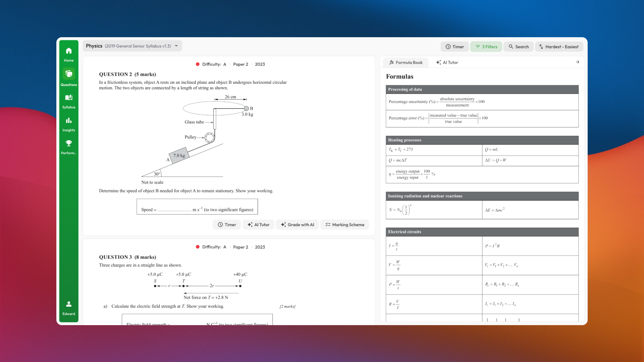Ask AI Tutor about Question 2

point(258,225)
